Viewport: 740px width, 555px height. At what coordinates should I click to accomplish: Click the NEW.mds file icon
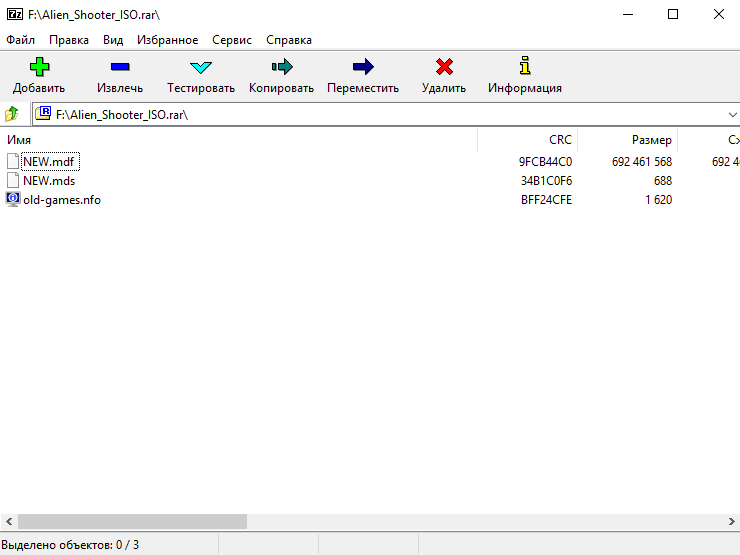coord(13,180)
